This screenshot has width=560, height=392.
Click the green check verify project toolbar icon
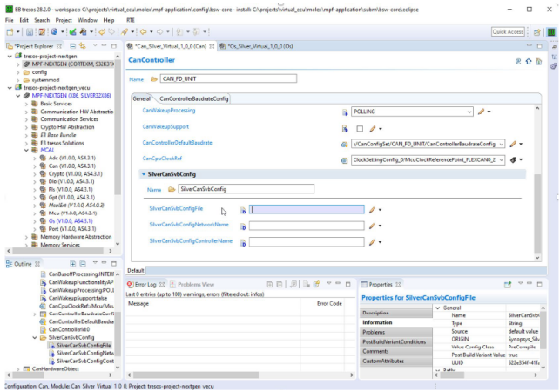coord(73,32)
